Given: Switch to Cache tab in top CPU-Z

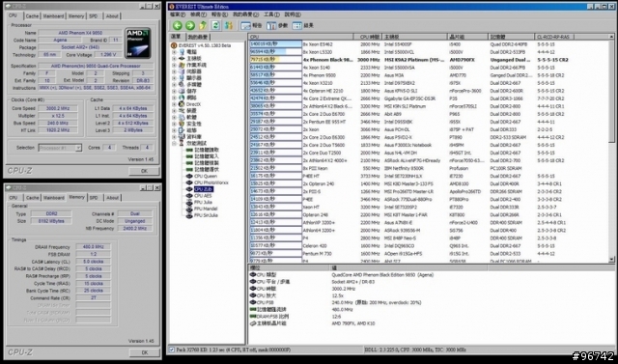Looking at the screenshot, I should point(32,16).
